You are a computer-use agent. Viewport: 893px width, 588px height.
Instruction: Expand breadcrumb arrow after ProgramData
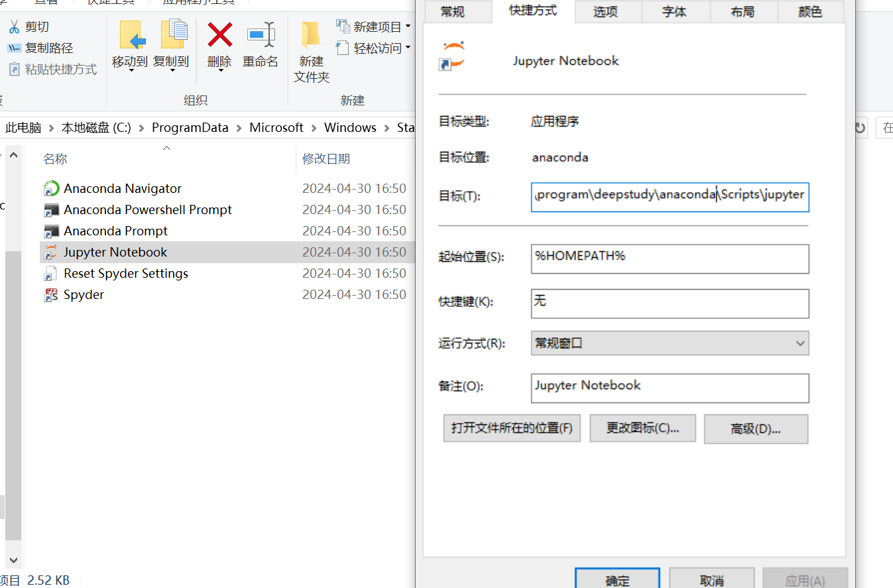click(x=239, y=128)
